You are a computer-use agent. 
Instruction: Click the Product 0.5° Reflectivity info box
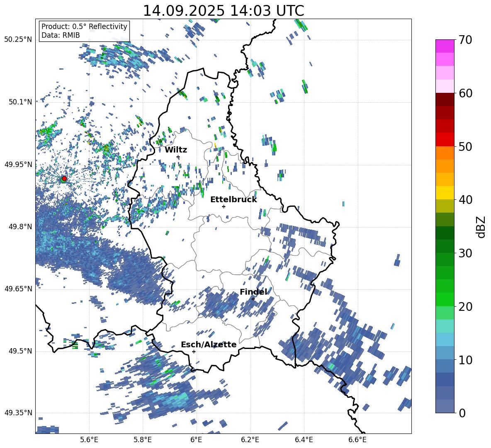[x=84, y=31]
